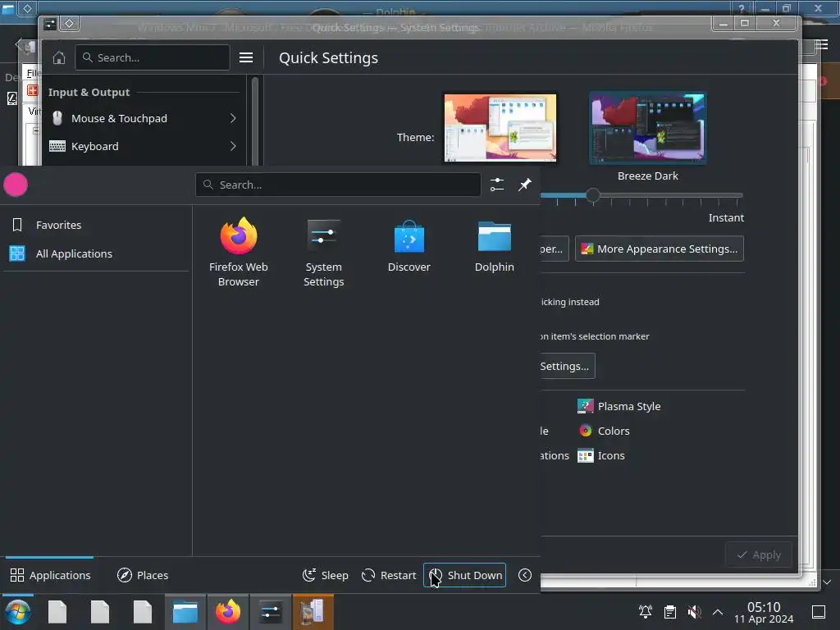This screenshot has height=630, width=840.
Task: Click the pink user avatar
Action: click(x=16, y=185)
